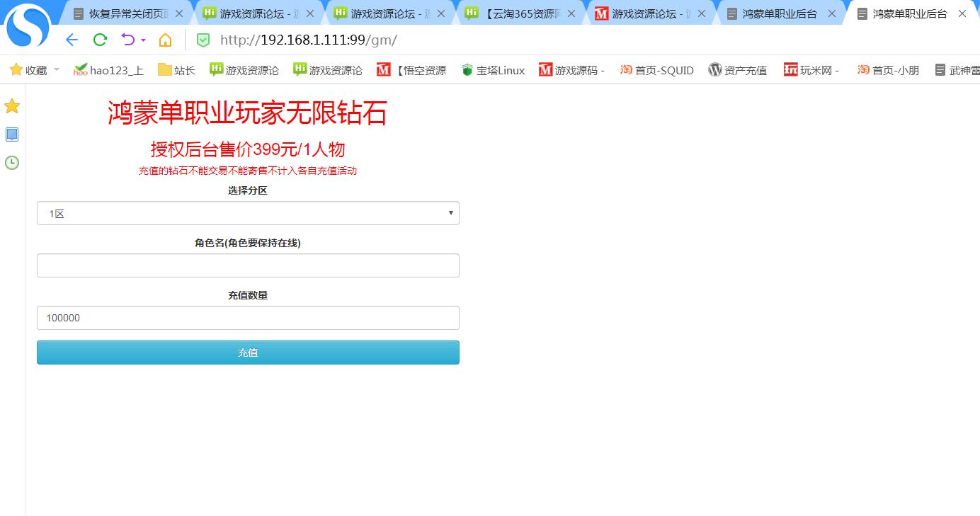Open the 站长 bookmarks folder
This screenshot has height=516, width=980.
pyautogui.click(x=176, y=70)
